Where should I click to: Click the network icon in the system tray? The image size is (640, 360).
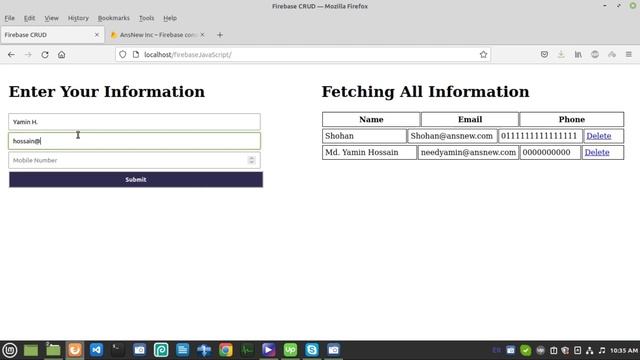click(x=589, y=350)
